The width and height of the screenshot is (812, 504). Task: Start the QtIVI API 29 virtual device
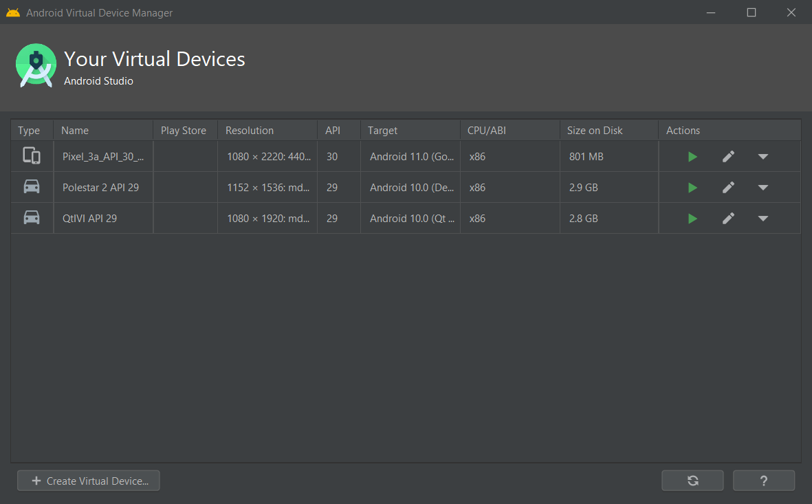[692, 219]
